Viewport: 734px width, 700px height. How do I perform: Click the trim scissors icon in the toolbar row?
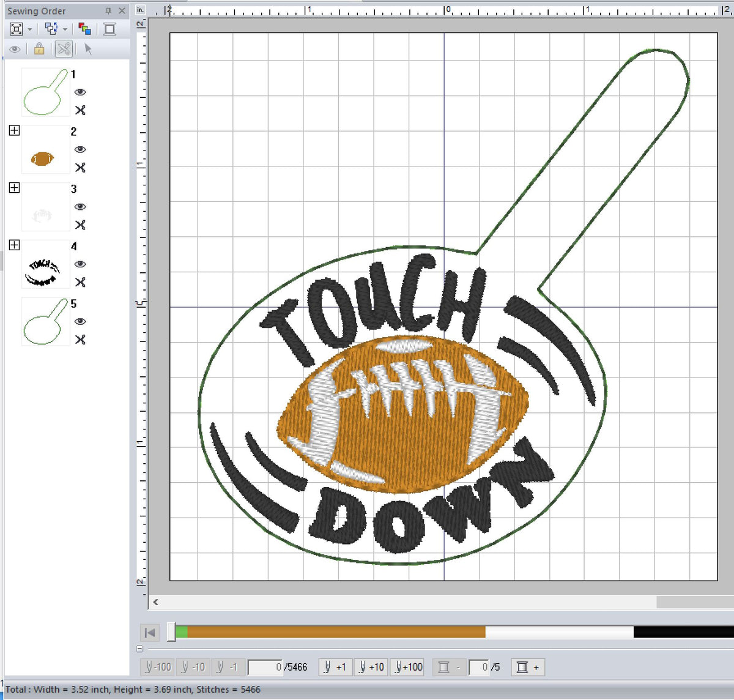coord(63,49)
